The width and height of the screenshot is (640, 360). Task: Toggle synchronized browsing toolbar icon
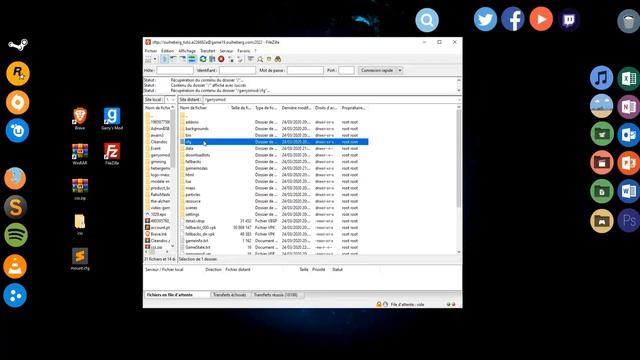[269, 59]
